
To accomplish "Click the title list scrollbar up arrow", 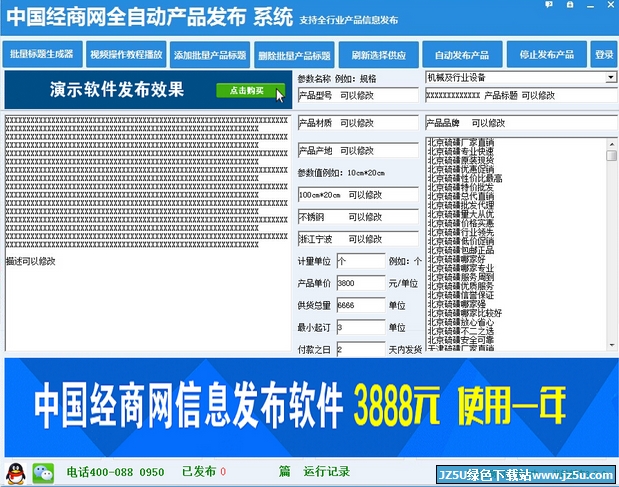I will click(x=611, y=144).
